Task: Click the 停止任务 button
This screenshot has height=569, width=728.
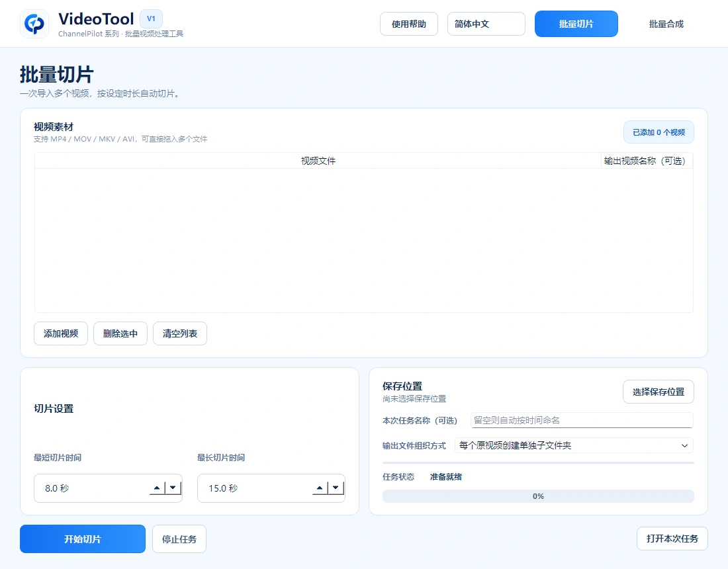Action: (x=179, y=539)
